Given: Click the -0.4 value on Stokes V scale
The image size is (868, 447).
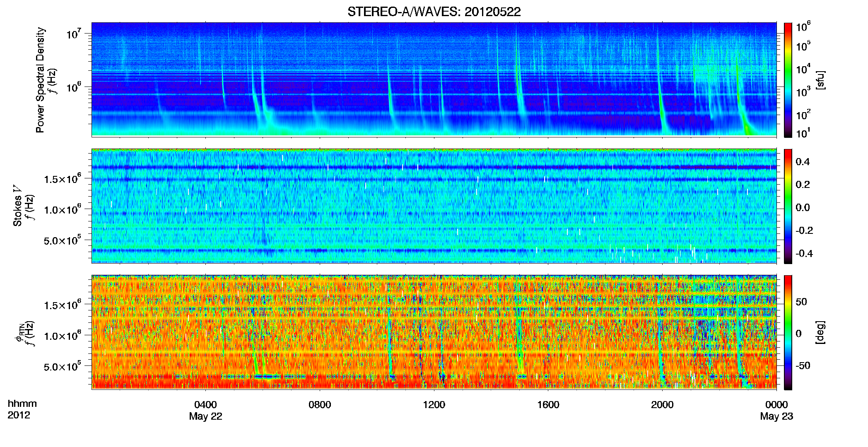Looking at the screenshot, I should click(x=804, y=253).
